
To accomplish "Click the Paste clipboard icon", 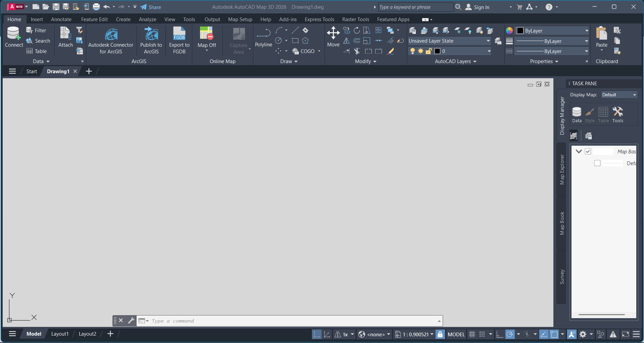I will pyautogui.click(x=601, y=34).
